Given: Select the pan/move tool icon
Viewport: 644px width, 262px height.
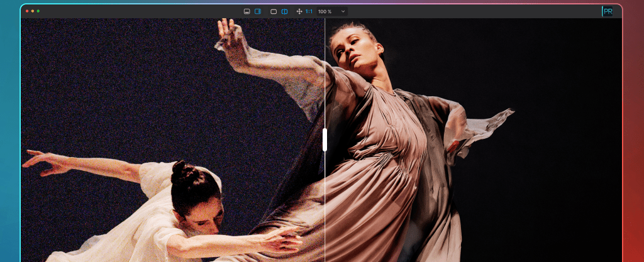Looking at the screenshot, I should click(299, 11).
